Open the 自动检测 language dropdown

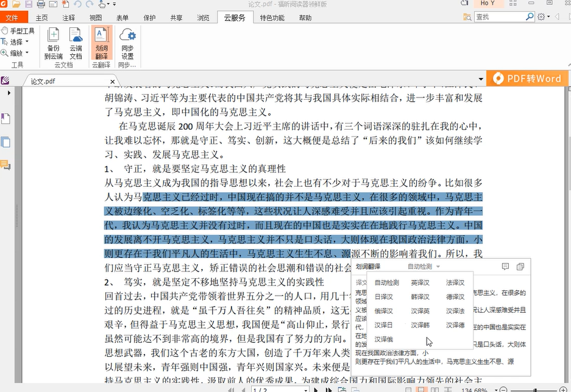point(424,267)
